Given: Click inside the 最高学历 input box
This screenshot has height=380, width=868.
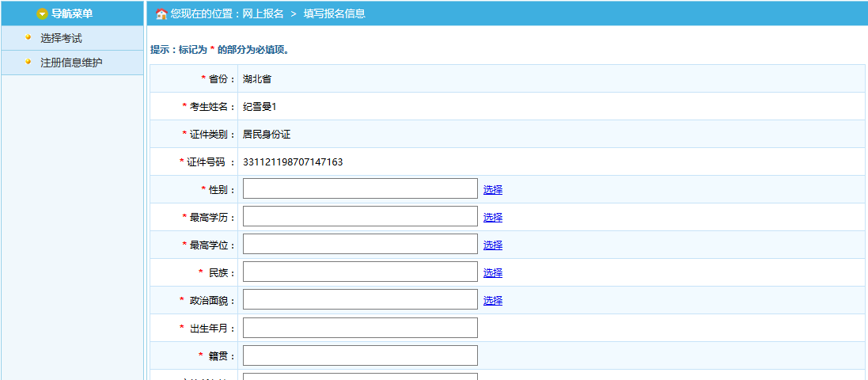Looking at the screenshot, I should (360, 216).
